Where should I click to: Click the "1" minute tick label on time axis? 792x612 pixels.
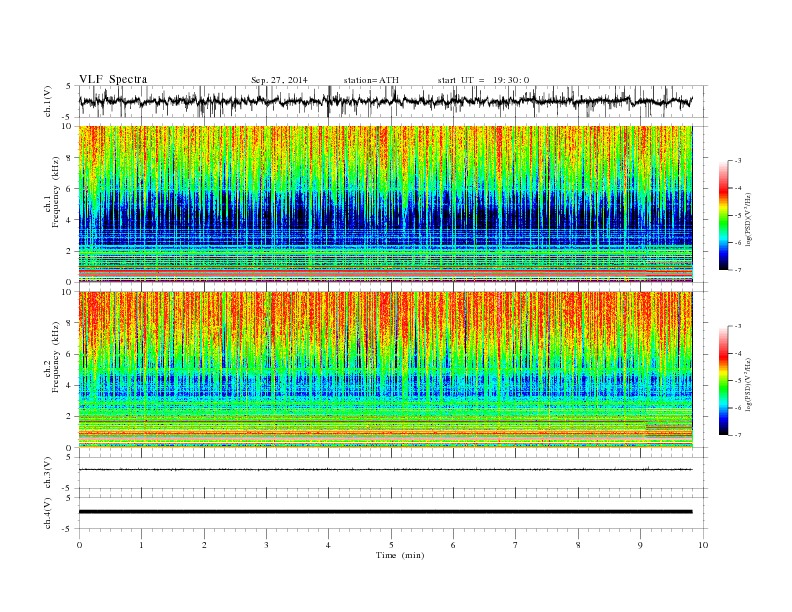tap(141, 545)
